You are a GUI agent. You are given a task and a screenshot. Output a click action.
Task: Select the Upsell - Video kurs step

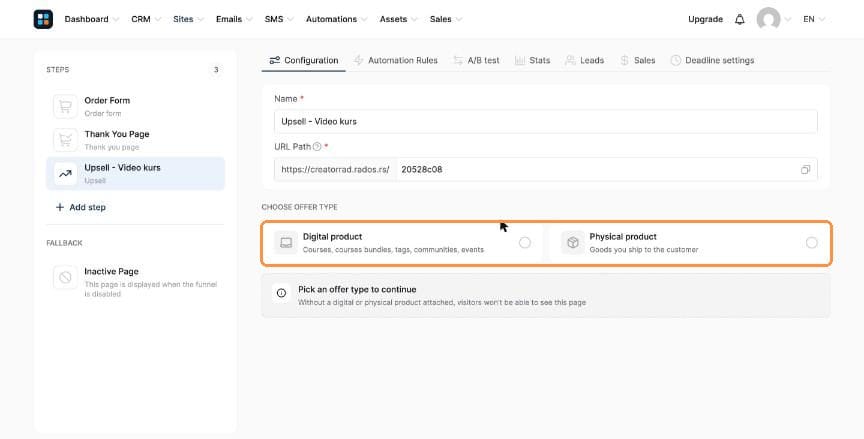(x=136, y=174)
